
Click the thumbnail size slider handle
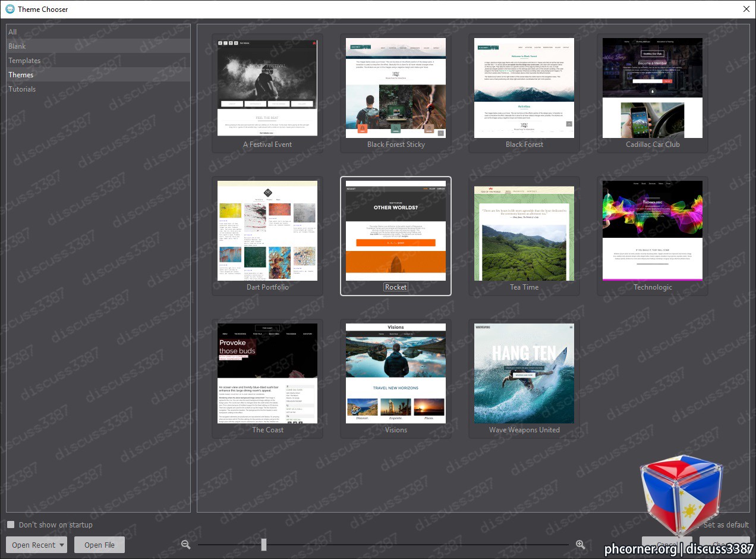click(x=264, y=545)
